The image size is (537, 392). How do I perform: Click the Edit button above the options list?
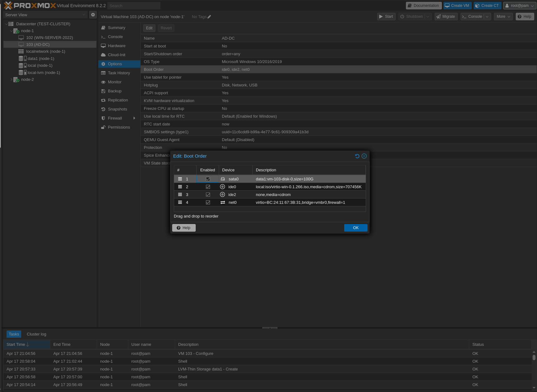[149, 28]
